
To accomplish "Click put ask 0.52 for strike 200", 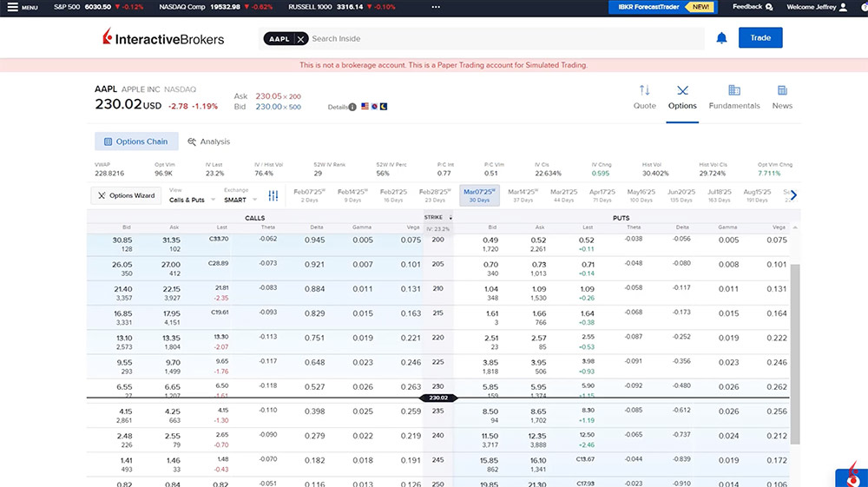I will pos(538,240).
